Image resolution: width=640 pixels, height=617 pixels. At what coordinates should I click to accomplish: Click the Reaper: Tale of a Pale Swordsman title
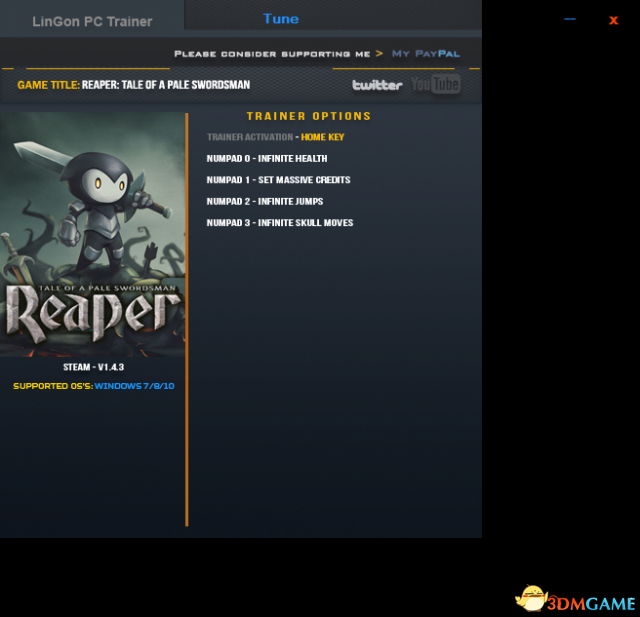166,85
